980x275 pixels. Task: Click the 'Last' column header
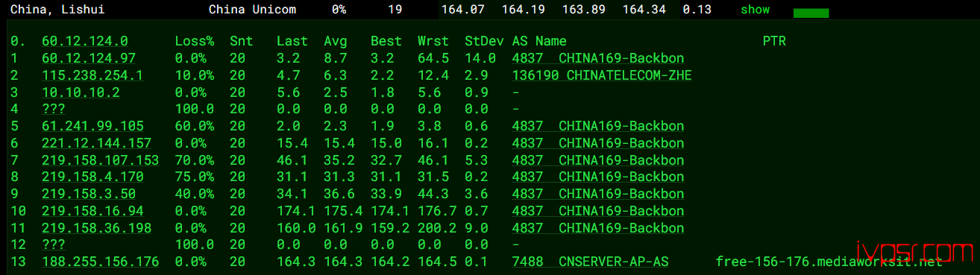click(292, 41)
